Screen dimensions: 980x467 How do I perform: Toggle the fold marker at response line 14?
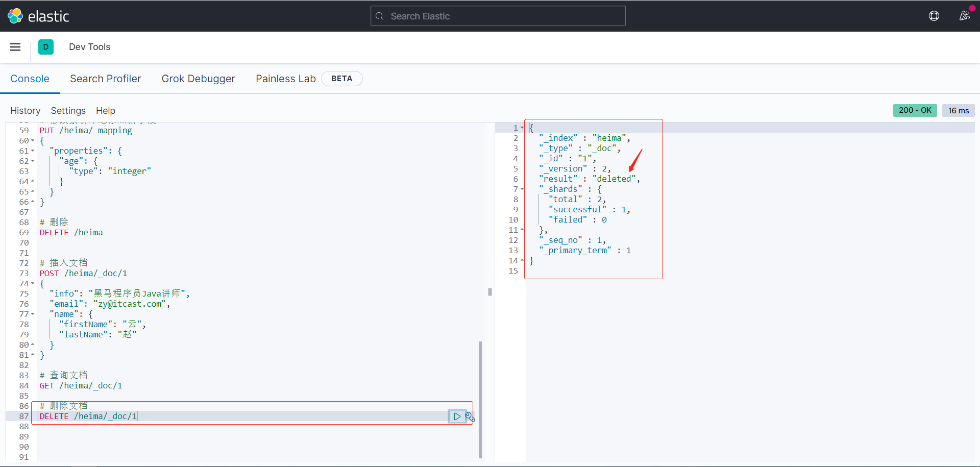click(x=522, y=261)
